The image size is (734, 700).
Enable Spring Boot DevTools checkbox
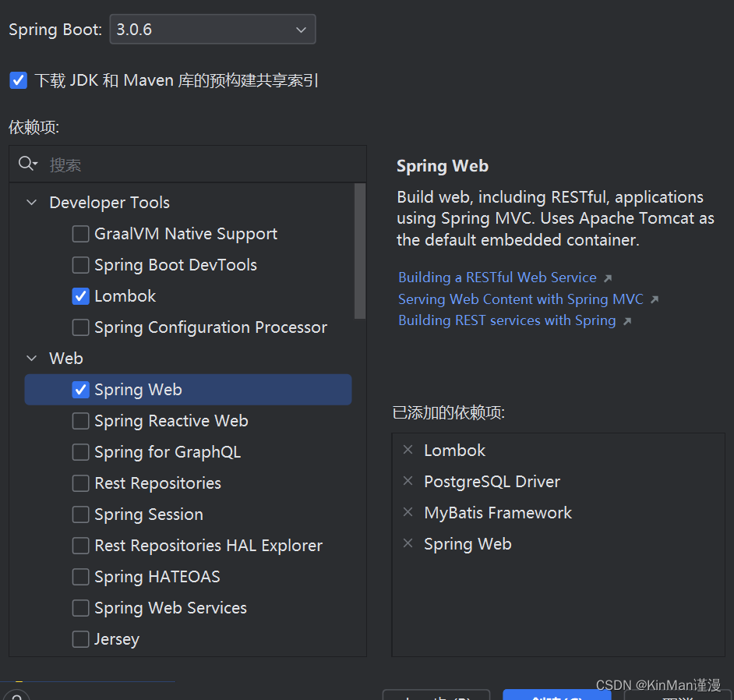point(80,265)
